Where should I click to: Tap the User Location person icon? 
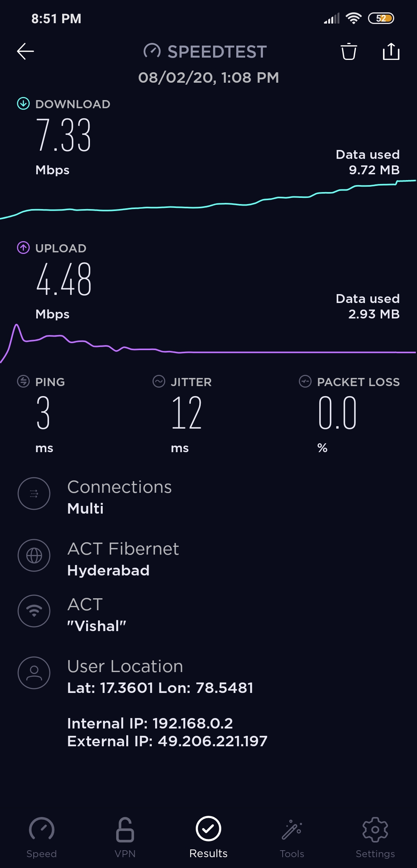34,673
